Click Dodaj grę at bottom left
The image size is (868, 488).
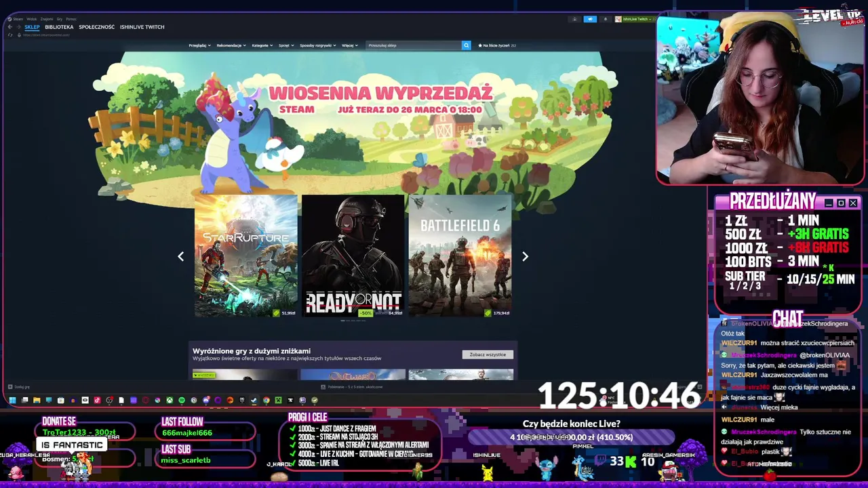pos(19,387)
